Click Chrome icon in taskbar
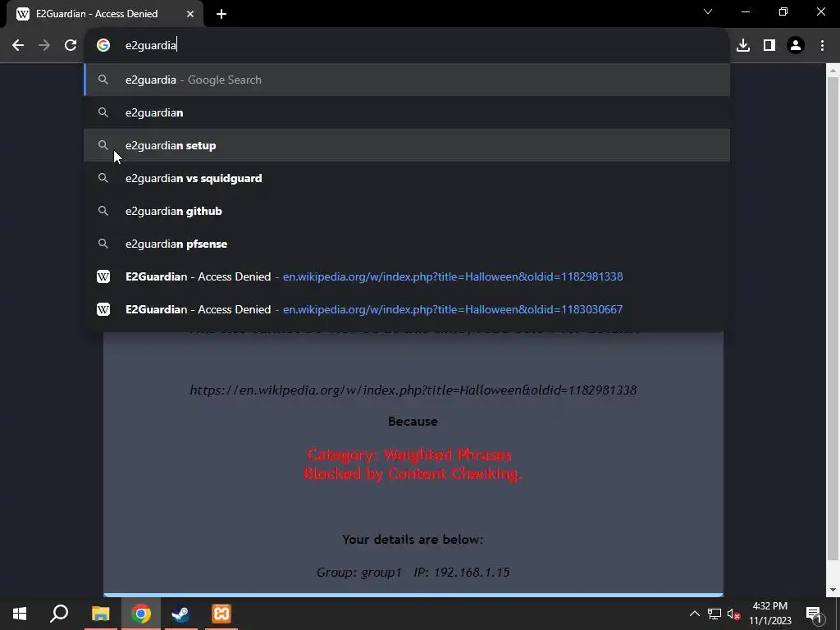 tap(141, 614)
